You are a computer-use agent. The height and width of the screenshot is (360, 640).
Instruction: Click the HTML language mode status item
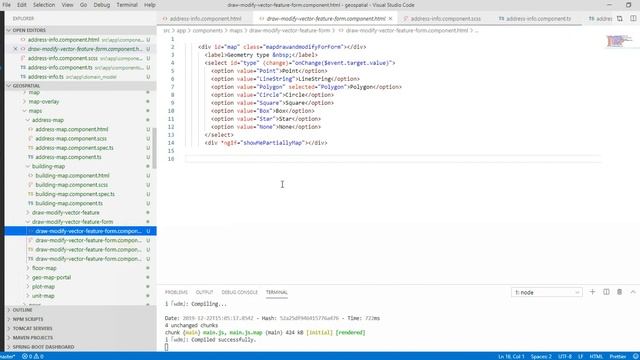[596, 356]
